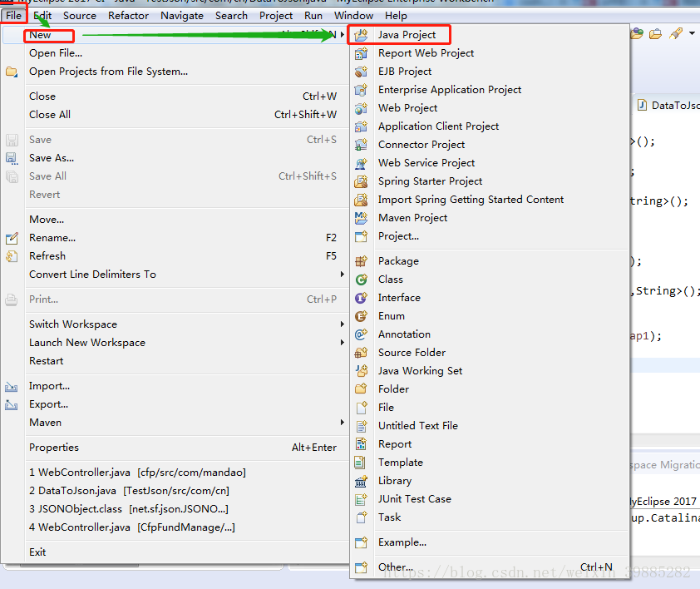
Task: Click the Spring Starter Project icon
Action: 361,181
